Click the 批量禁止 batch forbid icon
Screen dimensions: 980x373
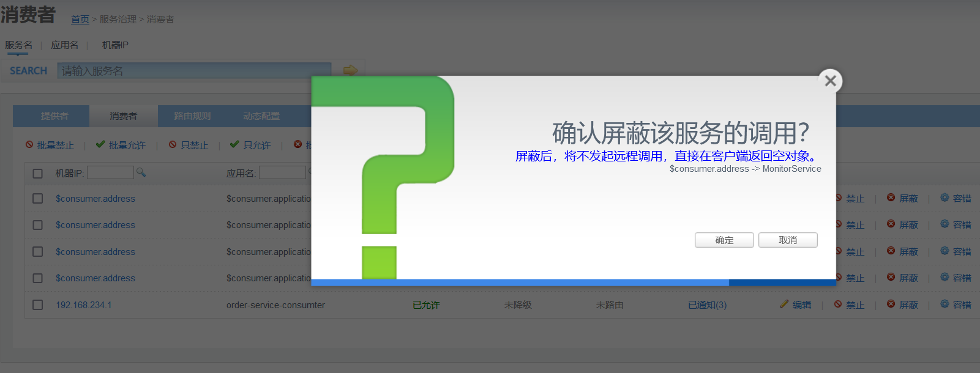(29, 145)
